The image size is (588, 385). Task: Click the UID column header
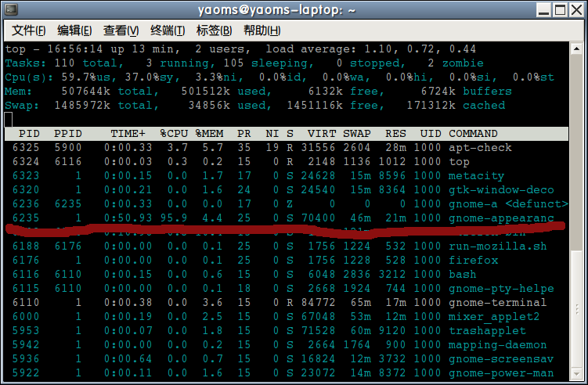[x=431, y=134]
